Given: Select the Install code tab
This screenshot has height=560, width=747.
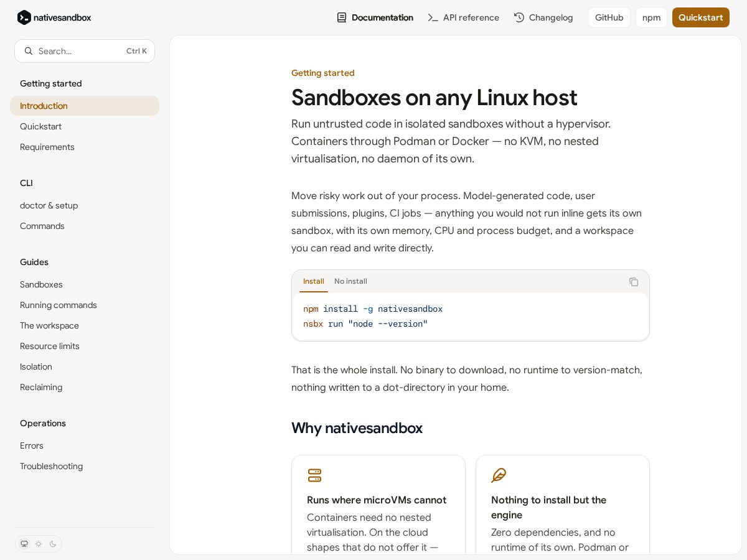Looking at the screenshot, I should point(313,281).
